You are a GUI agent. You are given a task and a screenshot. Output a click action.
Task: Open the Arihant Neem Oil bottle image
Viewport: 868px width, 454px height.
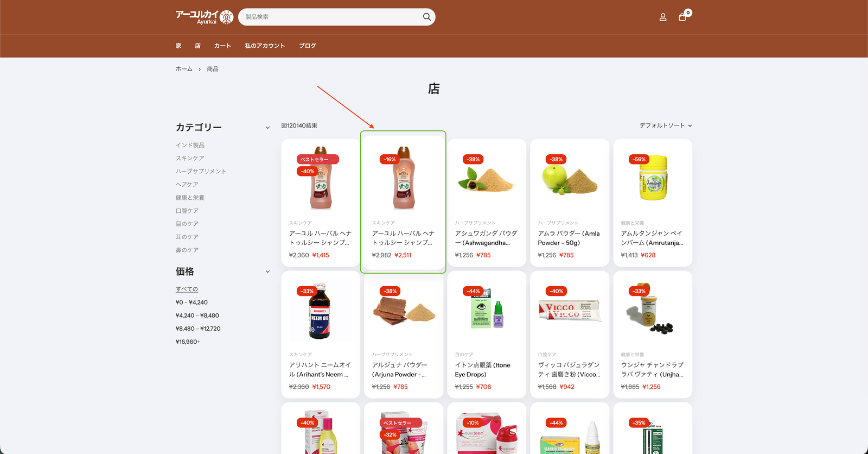pos(320,311)
